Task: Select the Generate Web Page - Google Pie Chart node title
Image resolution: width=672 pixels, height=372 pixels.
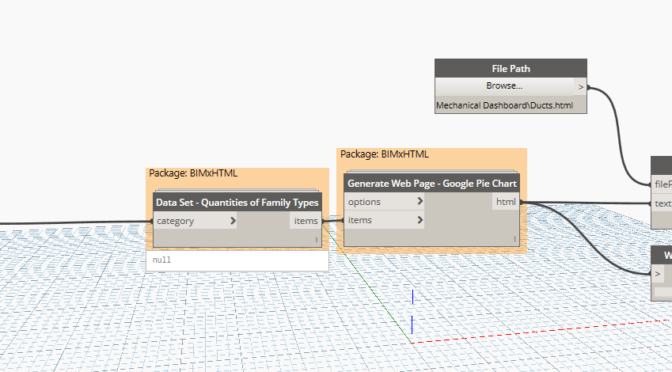Action: 432,183
